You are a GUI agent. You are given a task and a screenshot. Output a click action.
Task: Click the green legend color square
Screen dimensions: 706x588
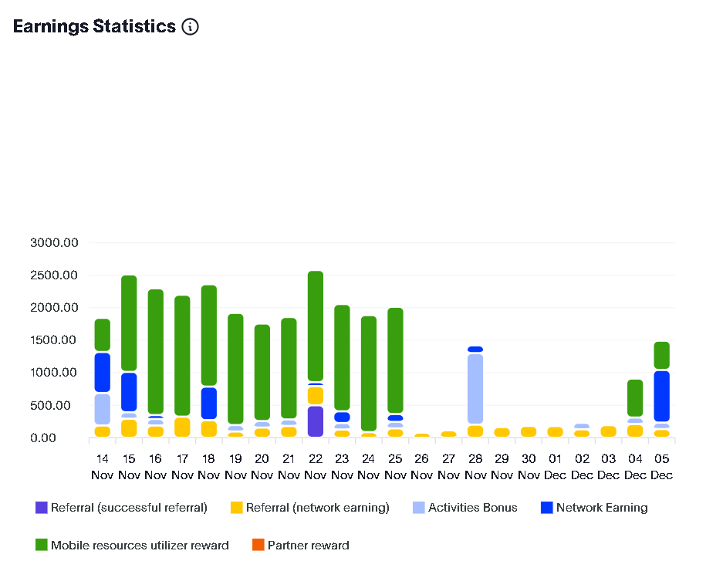[42, 546]
